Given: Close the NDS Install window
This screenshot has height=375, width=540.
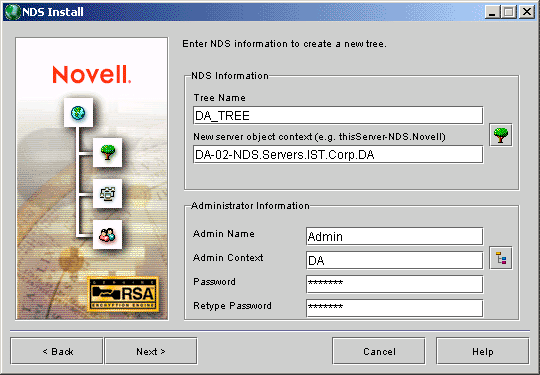Looking at the screenshot, I should [x=527, y=12].
